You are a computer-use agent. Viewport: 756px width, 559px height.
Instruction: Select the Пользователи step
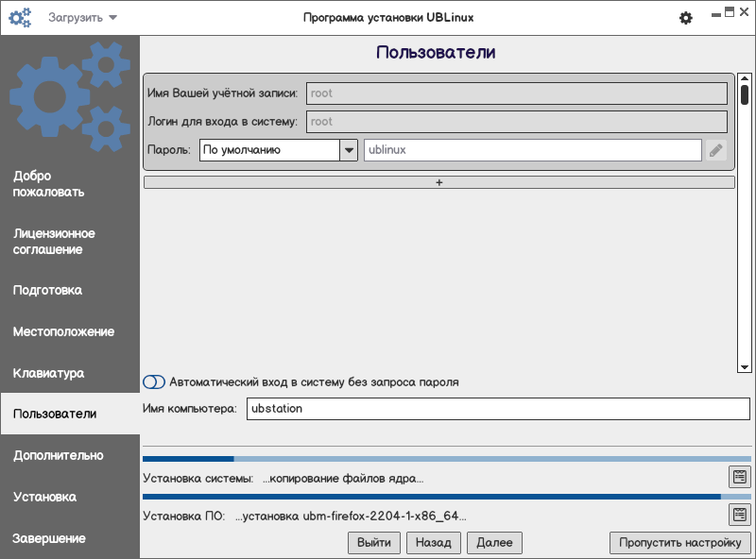coord(70,414)
